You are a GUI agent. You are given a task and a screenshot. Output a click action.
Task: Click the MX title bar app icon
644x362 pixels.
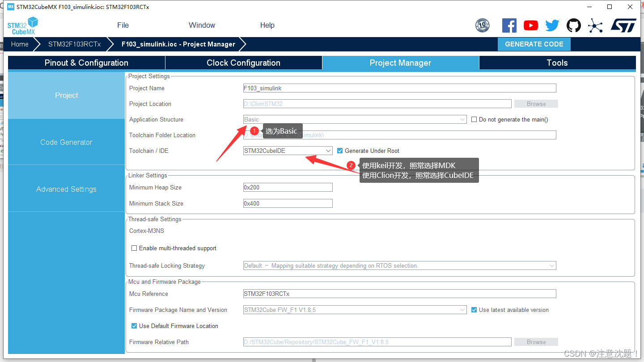(11, 7)
